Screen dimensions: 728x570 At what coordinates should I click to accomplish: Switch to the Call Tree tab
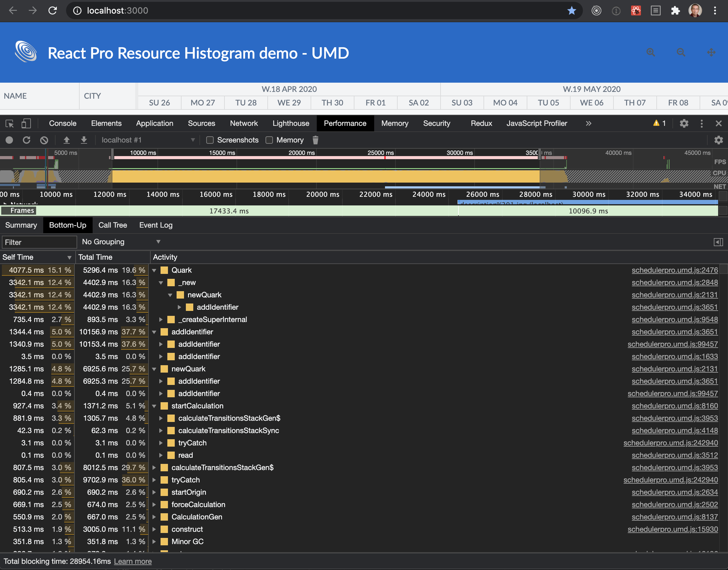click(113, 225)
